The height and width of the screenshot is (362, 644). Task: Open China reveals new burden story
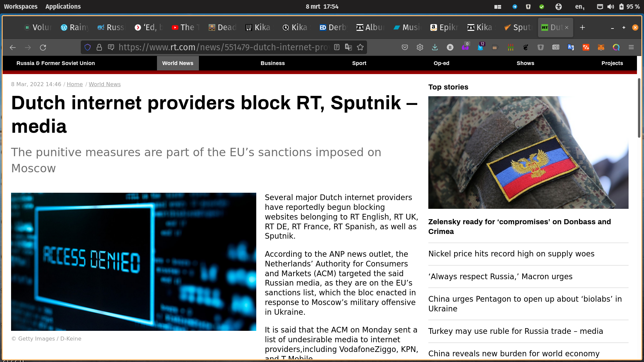click(514, 354)
